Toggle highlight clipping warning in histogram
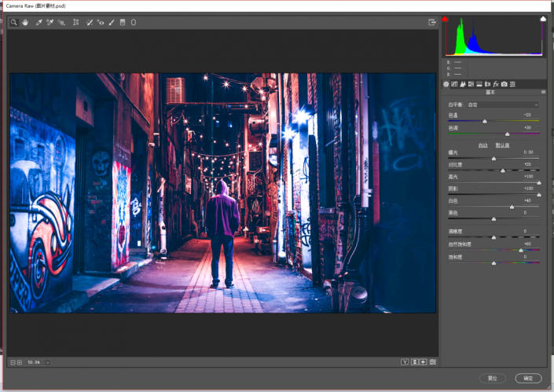This screenshot has width=554, height=392. pyautogui.click(x=543, y=19)
